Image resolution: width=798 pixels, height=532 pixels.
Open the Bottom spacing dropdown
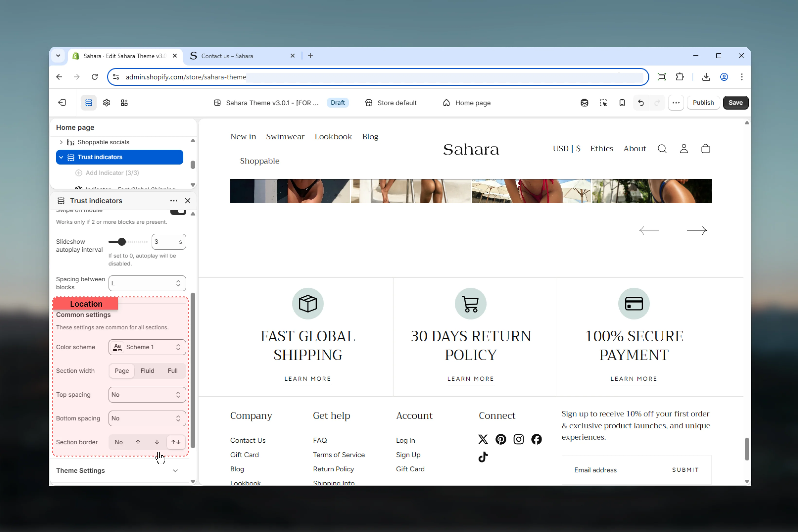pyautogui.click(x=147, y=418)
